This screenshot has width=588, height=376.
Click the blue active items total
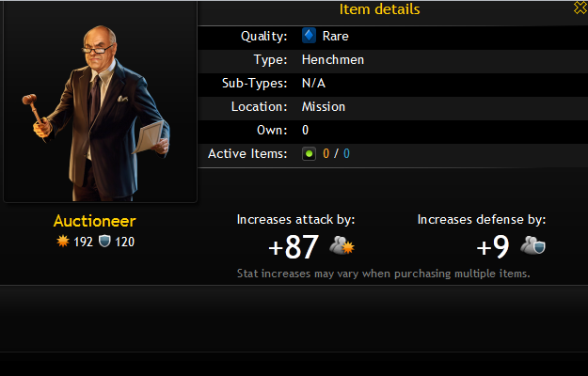[x=346, y=153]
